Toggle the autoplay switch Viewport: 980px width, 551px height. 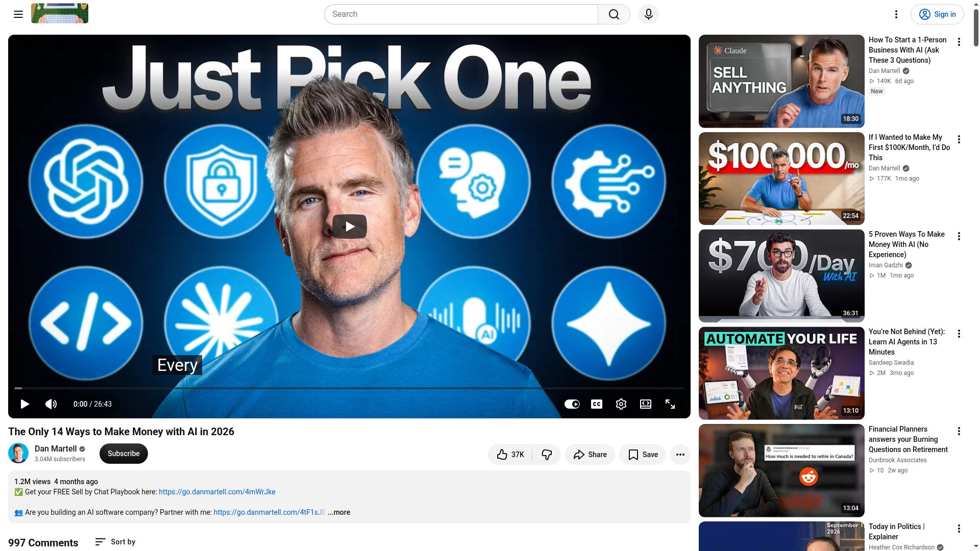coord(572,404)
